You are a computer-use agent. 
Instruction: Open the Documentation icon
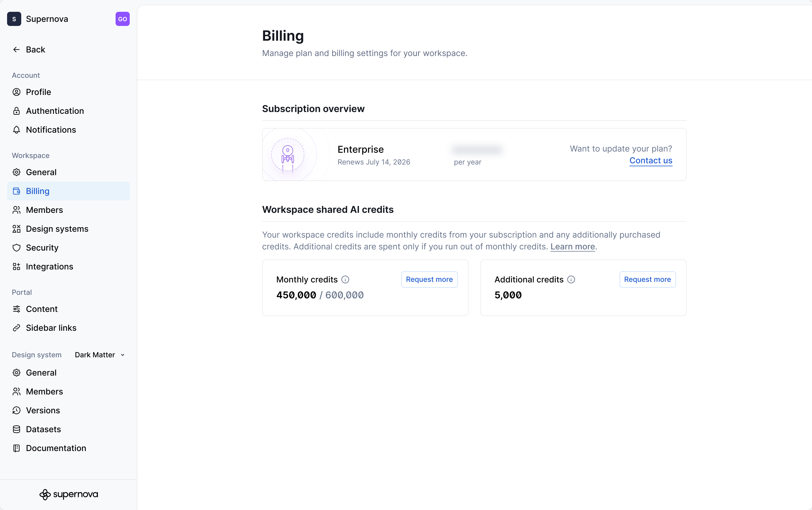click(x=16, y=448)
